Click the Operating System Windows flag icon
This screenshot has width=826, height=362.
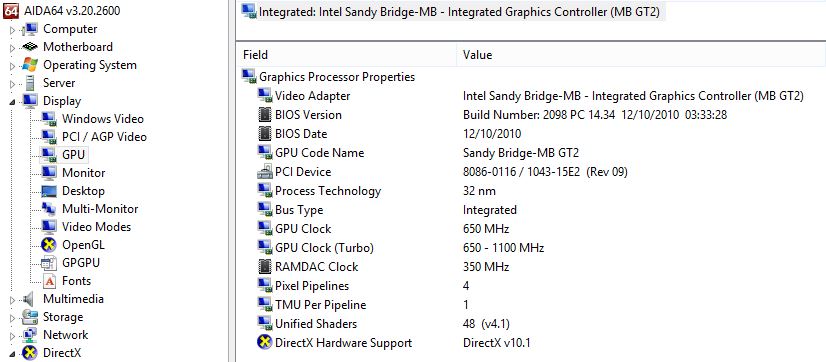tap(30, 65)
